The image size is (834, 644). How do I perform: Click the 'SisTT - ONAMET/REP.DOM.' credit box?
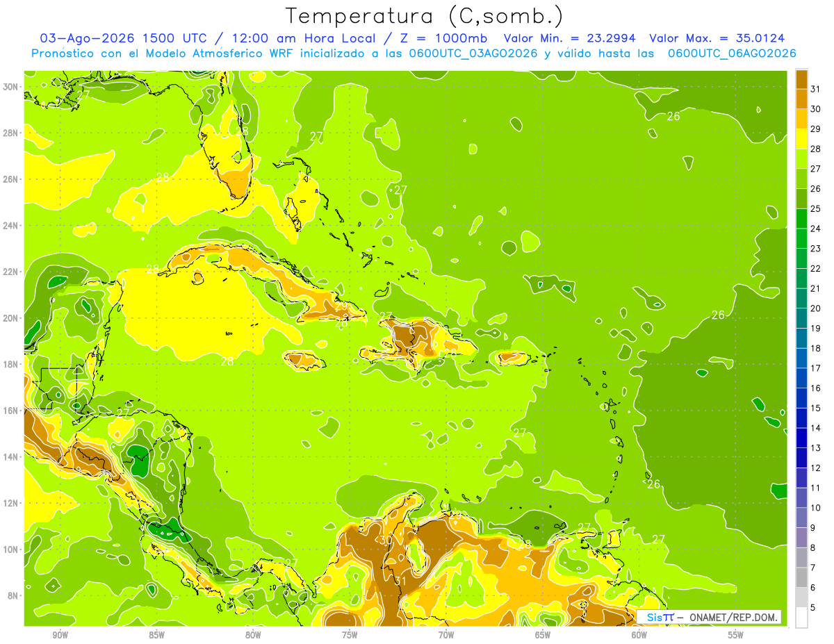click(709, 617)
